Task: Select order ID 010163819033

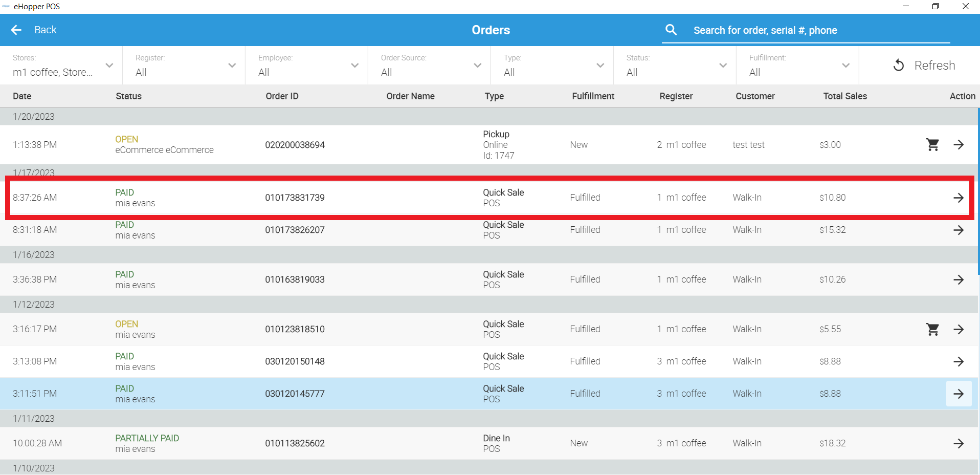Action: click(x=295, y=279)
